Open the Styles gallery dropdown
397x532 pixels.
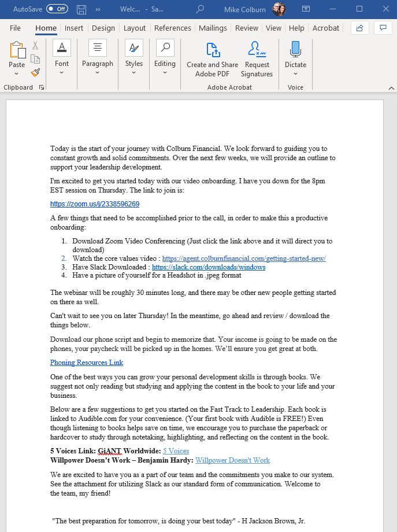(133, 73)
